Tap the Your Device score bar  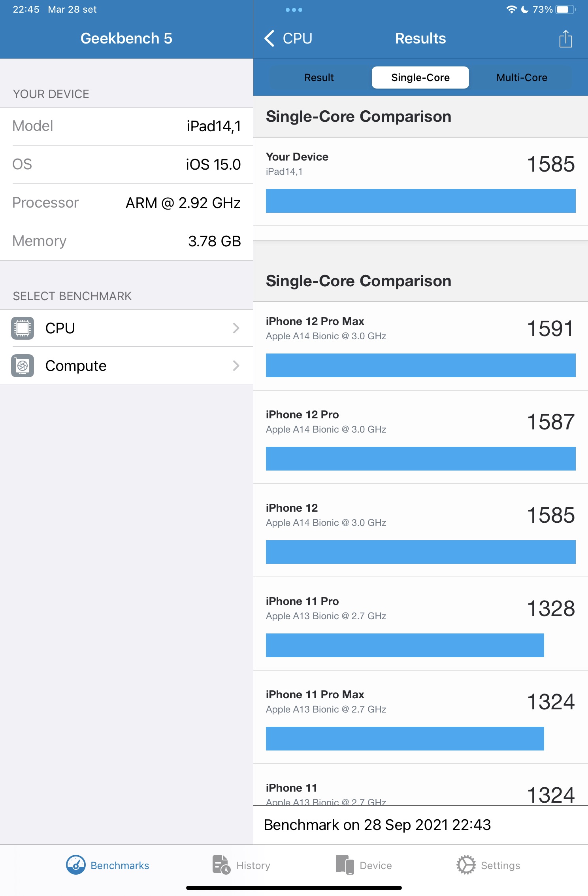click(x=420, y=201)
